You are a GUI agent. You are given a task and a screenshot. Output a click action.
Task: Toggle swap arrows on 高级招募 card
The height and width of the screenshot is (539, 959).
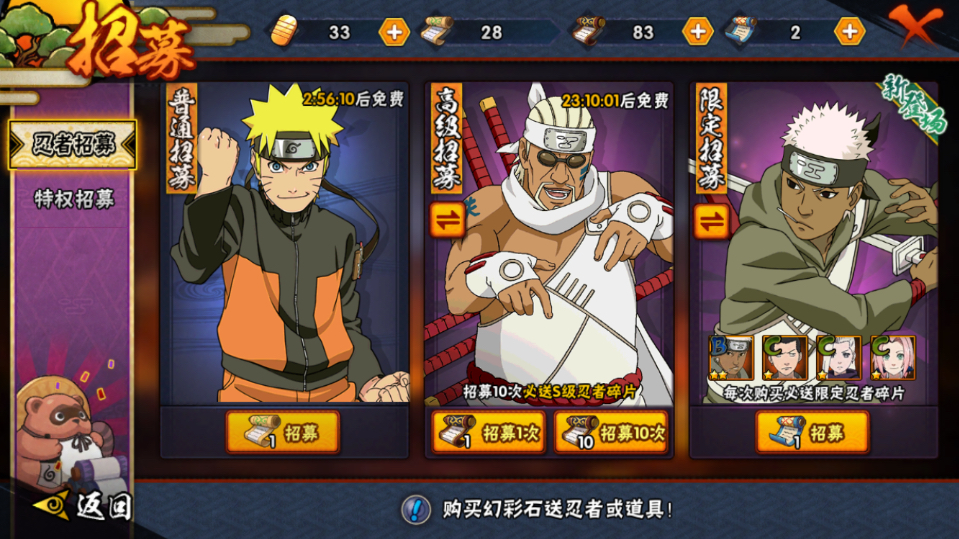click(x=447, y=220)
